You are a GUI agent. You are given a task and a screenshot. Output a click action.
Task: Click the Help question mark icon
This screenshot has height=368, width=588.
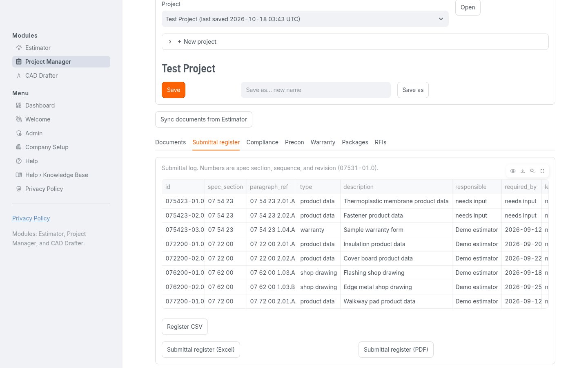(19, 161)
